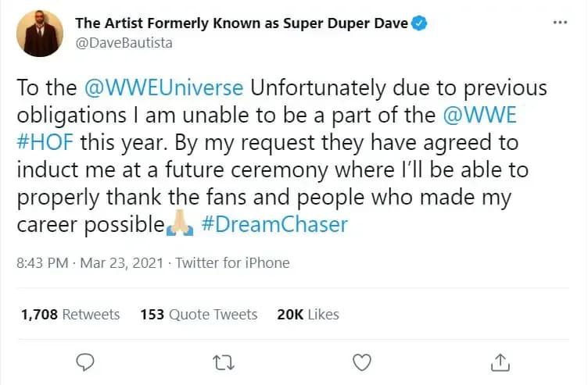Open the @WWE mention link
This screenshot has width=588, height=385.
pyautogui.click(x=478, y=114)
